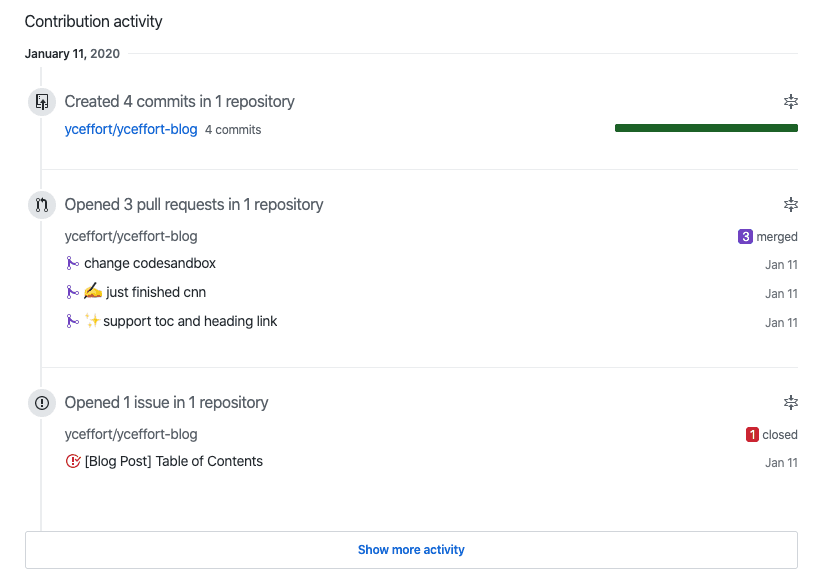The width and height of the screenshot is (840, 584).
Task: Click merged icon beside change codesandbox
Action: tap(72, 264)
